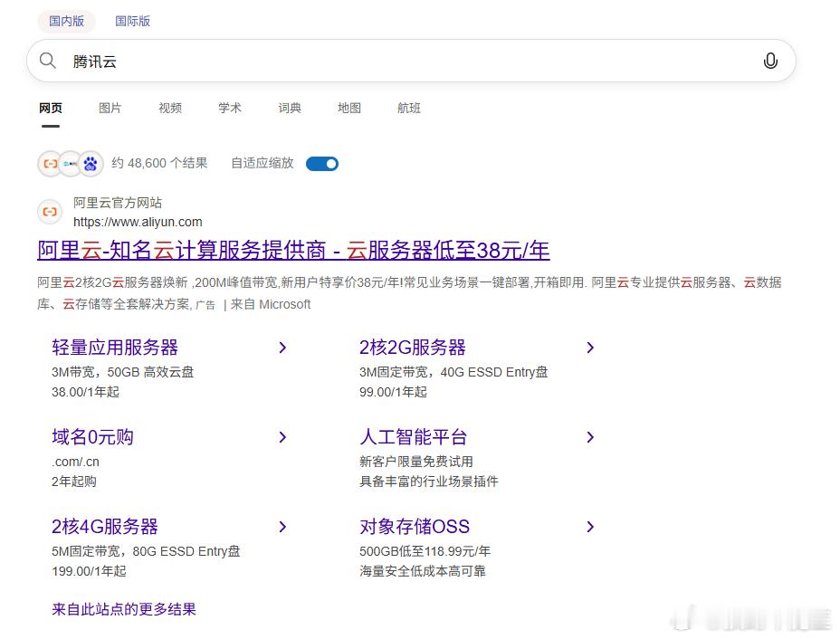Expand the 对象存储OSS chevron arrow

(590, 527)
